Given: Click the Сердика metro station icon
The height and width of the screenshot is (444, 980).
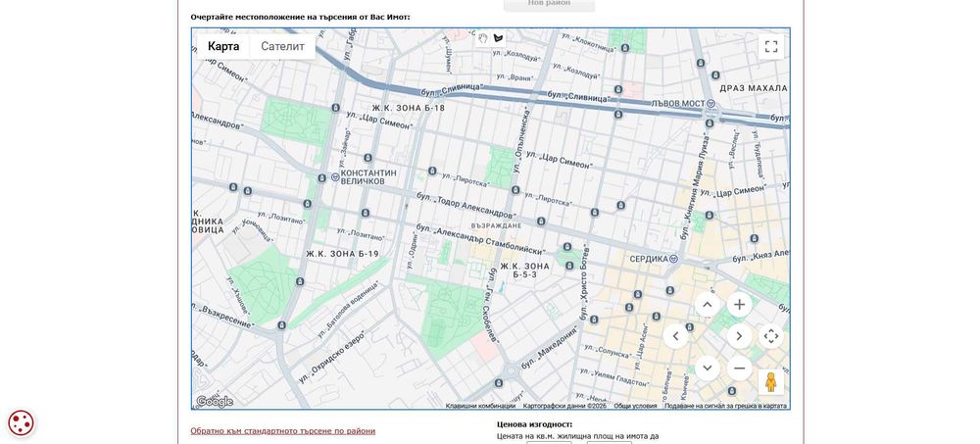Looking at the screenshot, I should [x=673, y=259].
